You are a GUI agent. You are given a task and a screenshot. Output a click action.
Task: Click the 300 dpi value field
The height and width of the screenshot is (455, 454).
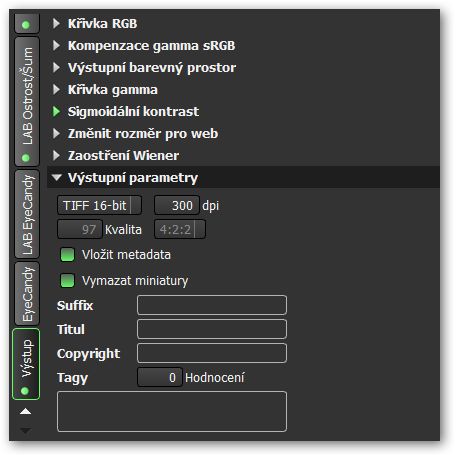[x=177, y=205]
